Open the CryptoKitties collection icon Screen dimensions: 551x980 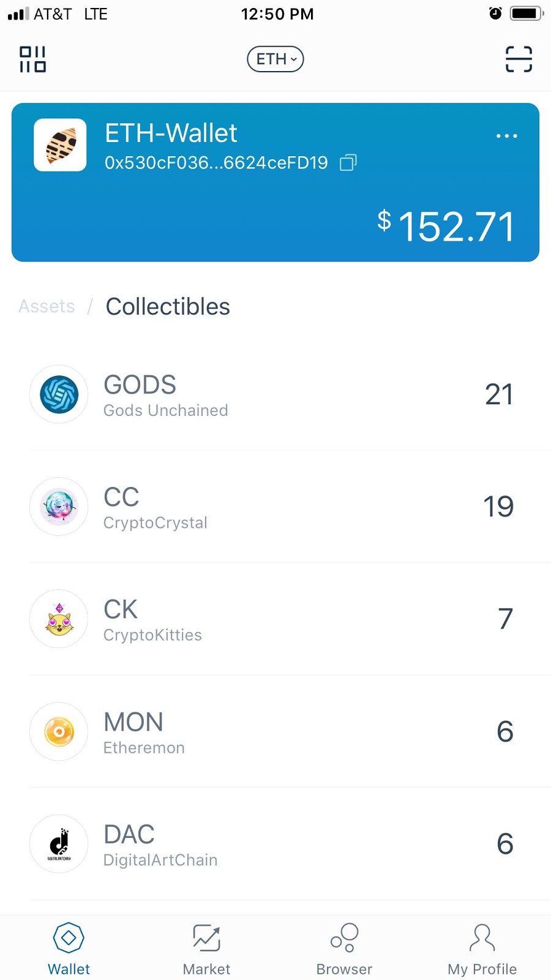pyautogui.click(x=59, y=619)
